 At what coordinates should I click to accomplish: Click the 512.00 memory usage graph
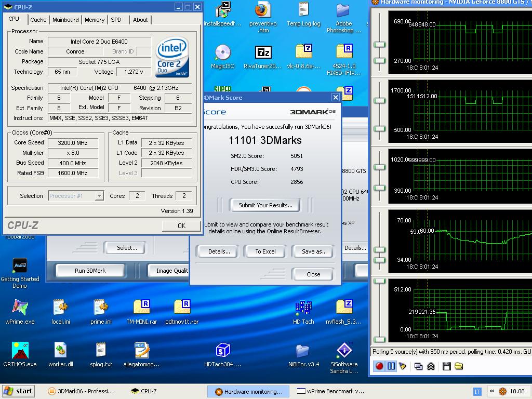coord(460,311)
